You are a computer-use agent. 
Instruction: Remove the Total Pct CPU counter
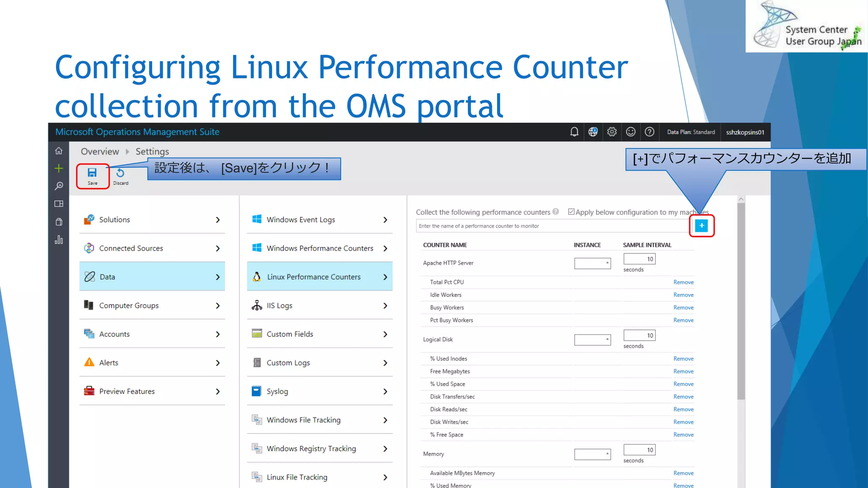(683, 282)
